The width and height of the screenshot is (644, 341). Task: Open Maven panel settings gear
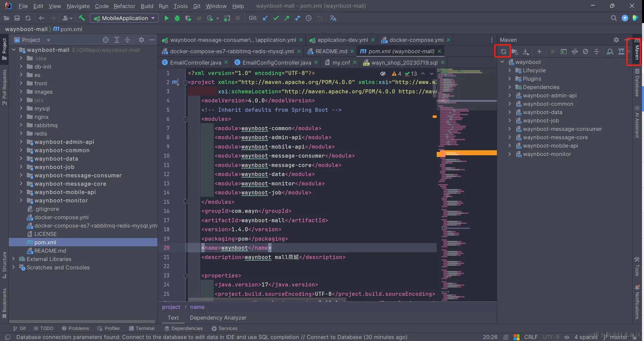[x=616, y=40]
